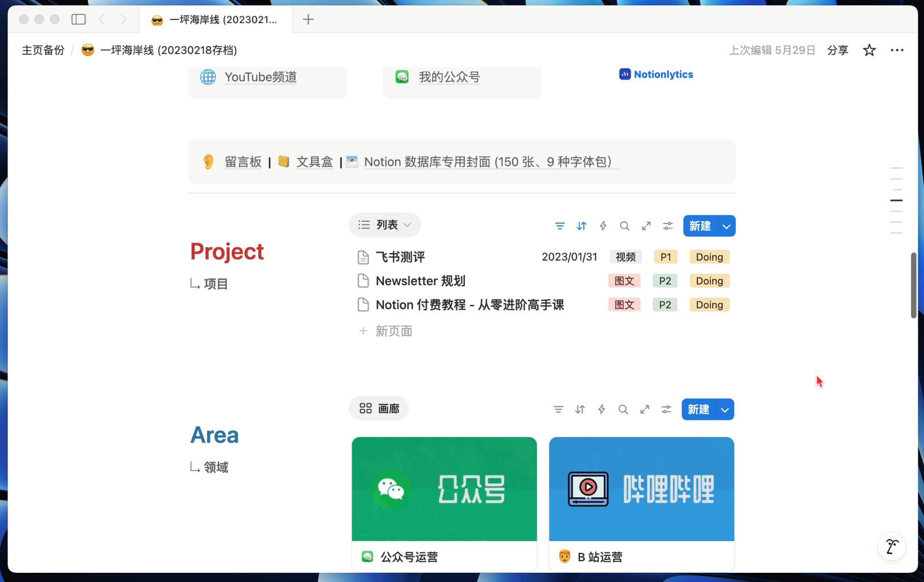Viewport: 924px width, 582px height.
Task: Open the 我的公众号 link
Action: point(449,77)
